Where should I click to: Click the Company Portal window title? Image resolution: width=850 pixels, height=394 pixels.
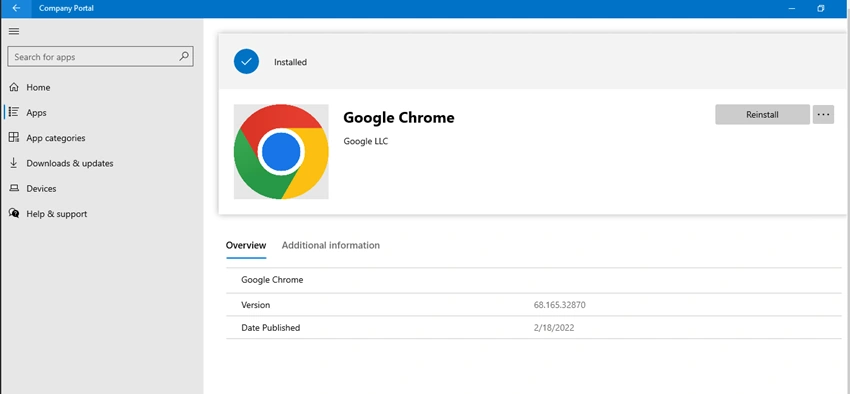66,8
